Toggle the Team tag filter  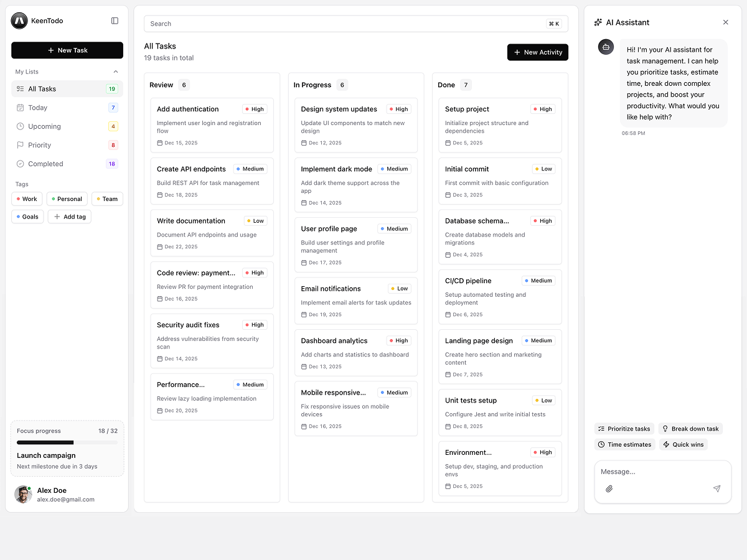tap(106, 199)
